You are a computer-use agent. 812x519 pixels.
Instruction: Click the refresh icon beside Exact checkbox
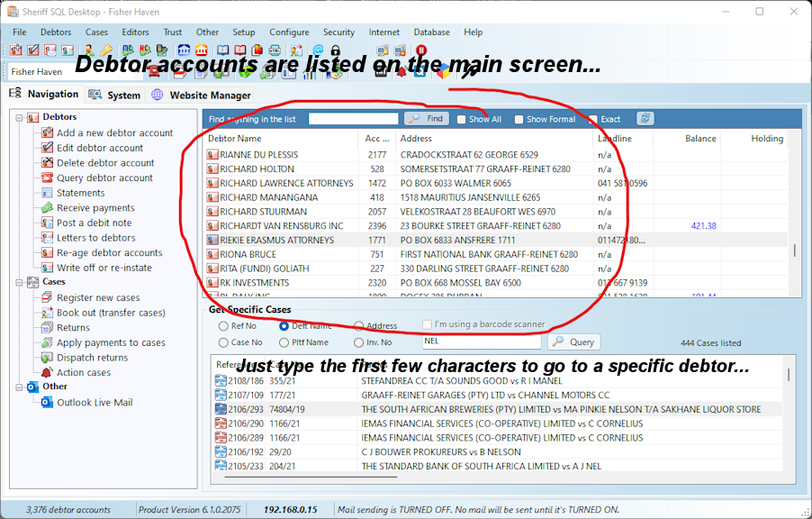pyautogui.click(x=645, y=119)
